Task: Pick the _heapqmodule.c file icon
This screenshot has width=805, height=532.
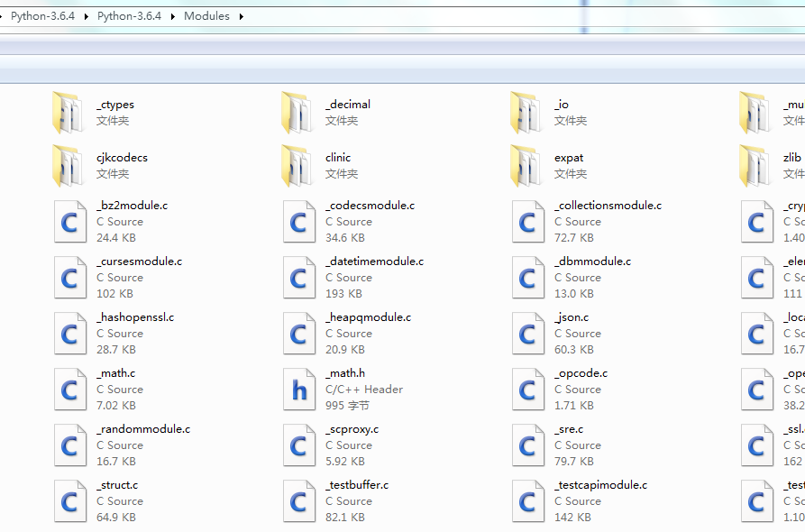Action: coord(299,334)
